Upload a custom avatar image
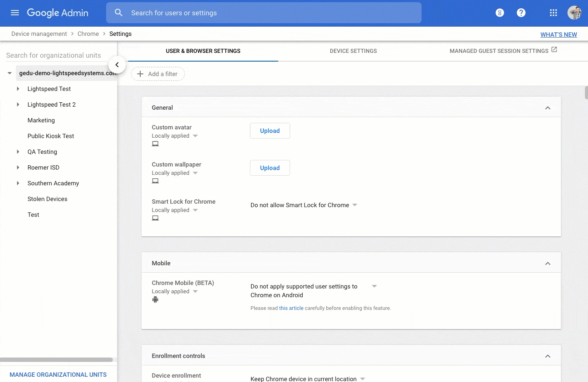The image size is (588, 382). pyautogui.click(x=270, y=131)
